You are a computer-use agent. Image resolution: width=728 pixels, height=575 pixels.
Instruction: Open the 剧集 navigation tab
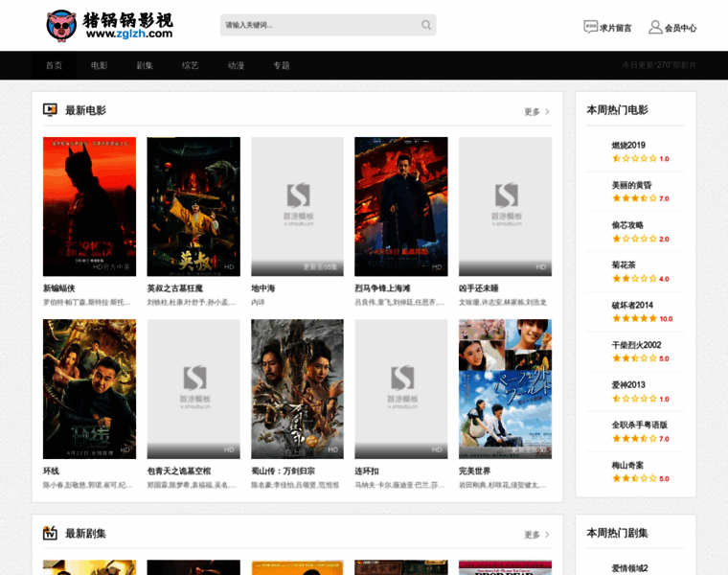(x=146, y=65)
